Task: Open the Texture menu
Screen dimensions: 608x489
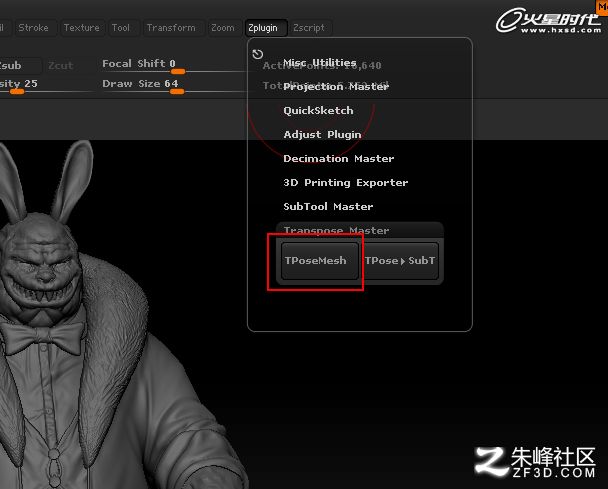Action: point(81,28)
